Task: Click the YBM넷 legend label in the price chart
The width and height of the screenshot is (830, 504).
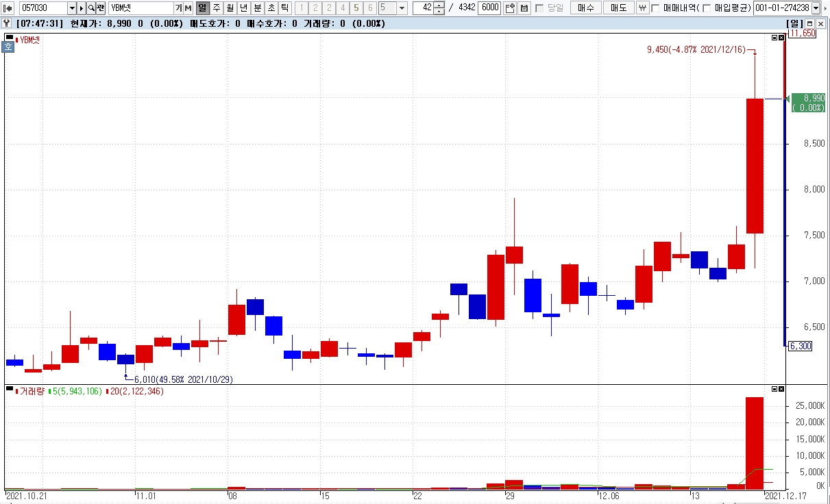Action: pyautogui.click(x=30, y=40)
